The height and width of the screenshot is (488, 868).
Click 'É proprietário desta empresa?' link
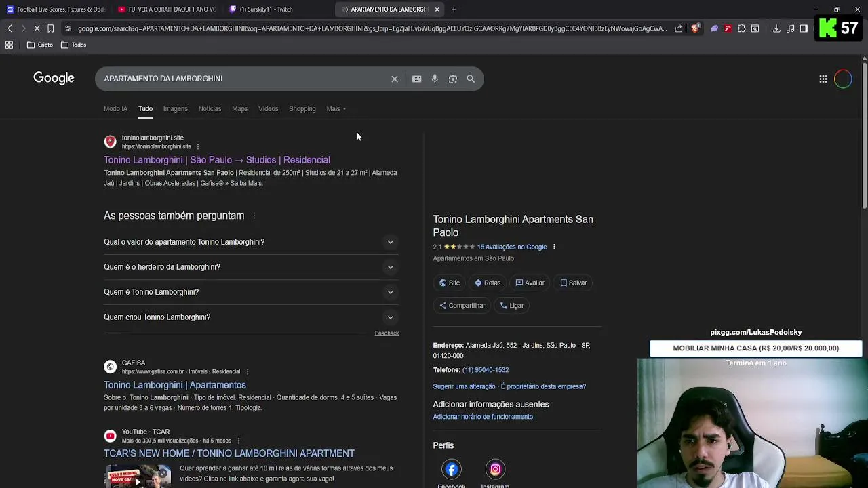click(543, 386)
